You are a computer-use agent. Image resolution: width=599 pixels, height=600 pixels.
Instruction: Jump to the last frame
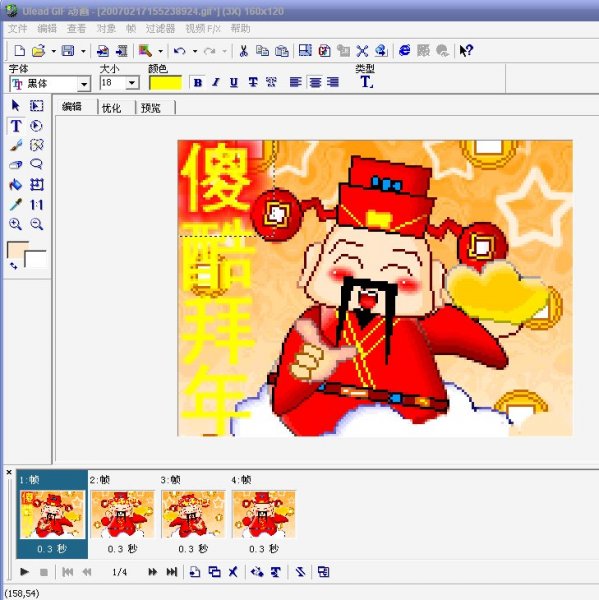pos(171,572)
